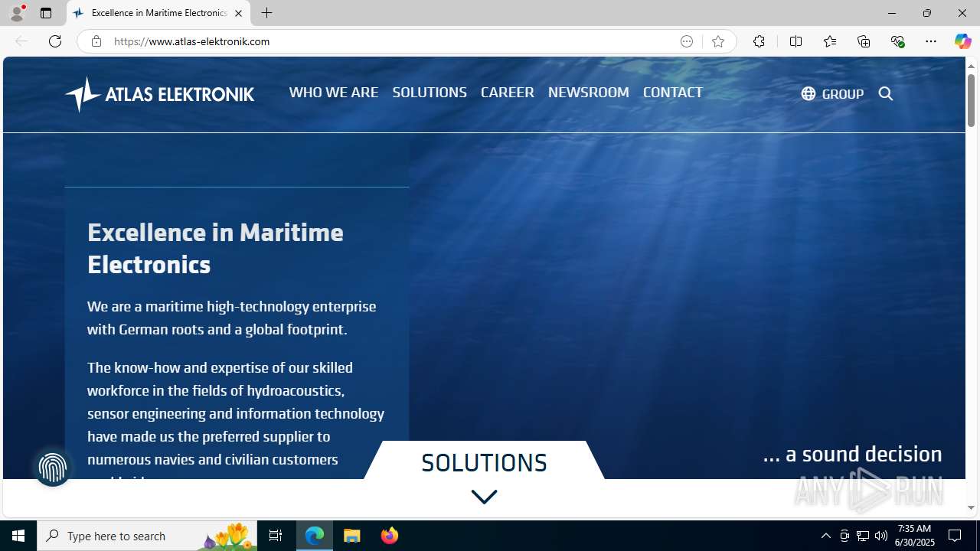Viewport: 980px width, 551px height.
Task: Click the page vertical scrollbar thumb
Action: point(971,100)
